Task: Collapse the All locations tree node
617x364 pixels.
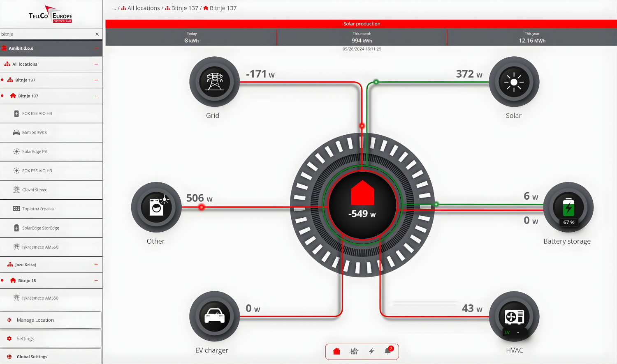Action: tap(96, 64)
